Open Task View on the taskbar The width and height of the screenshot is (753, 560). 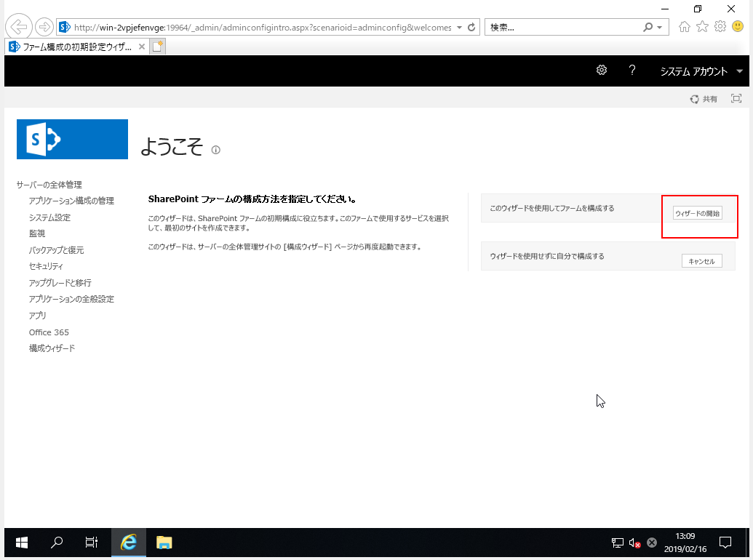click(91, 543)
